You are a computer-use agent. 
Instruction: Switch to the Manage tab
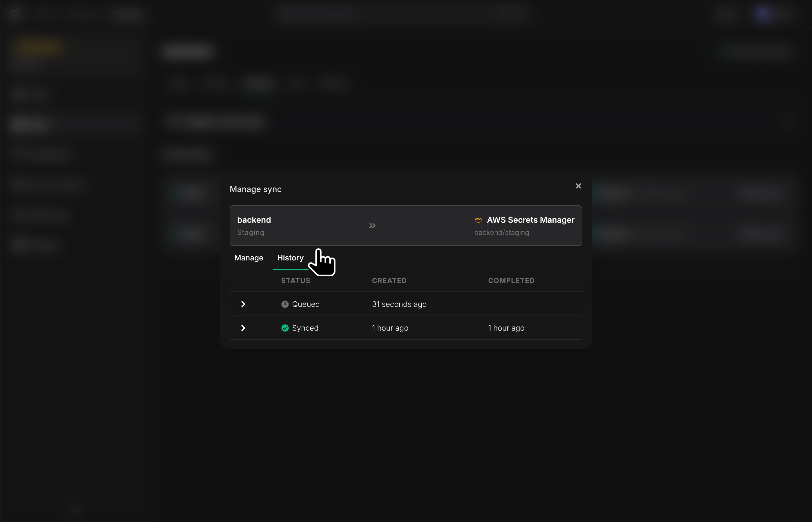pyautogui.click(x=249, y=258)
